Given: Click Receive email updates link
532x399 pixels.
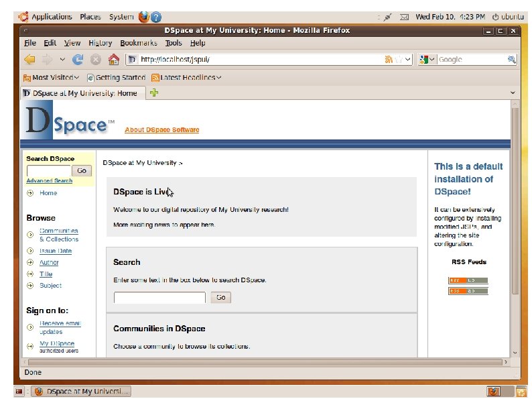Looking at the screenshot, I should click(x=60, y=327).
